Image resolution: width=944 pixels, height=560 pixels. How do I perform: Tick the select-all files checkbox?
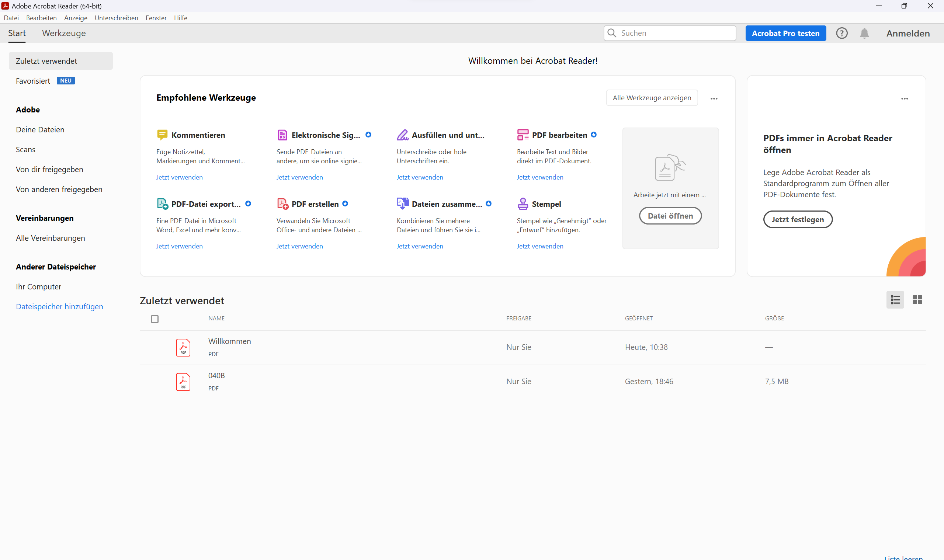pos(155,319)
